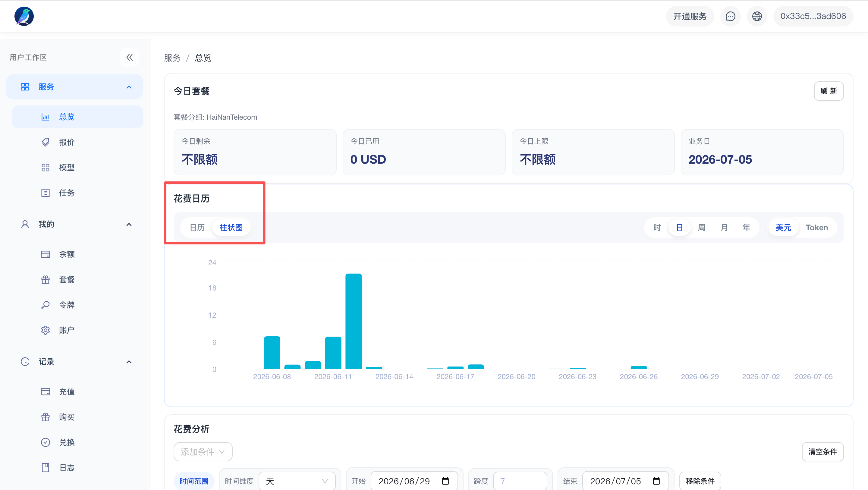This screenshot has height=490, width=868.
Task: Open 账户 gear icon item
Action: coord(77,330)
